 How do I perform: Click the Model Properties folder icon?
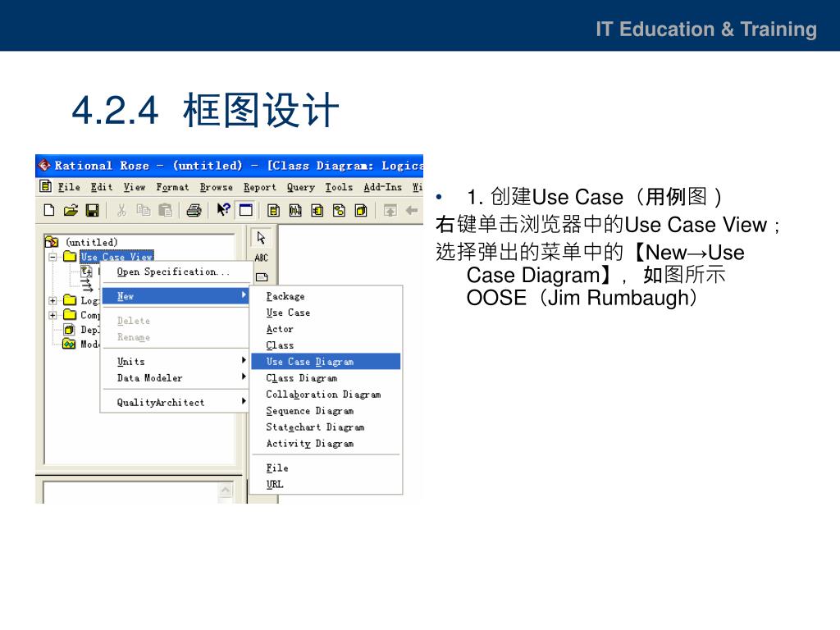coord(69,344)
